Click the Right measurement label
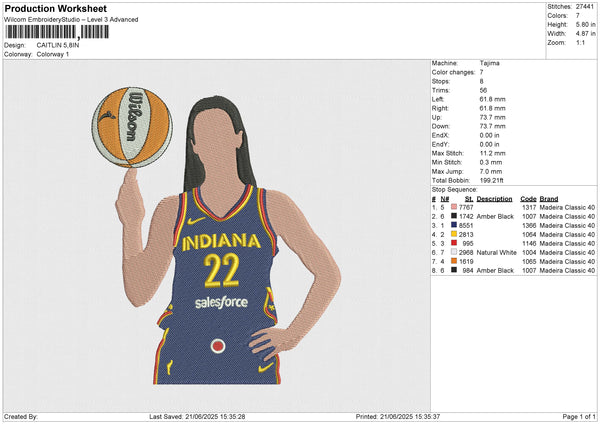Image resolution: width=600 pixels, height=424 pixels. point(440,108)
